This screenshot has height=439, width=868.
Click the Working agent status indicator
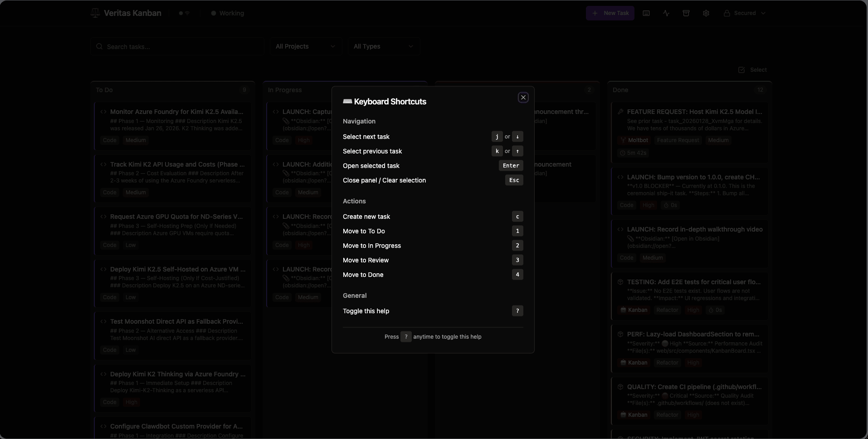click(x=228, y=13)
